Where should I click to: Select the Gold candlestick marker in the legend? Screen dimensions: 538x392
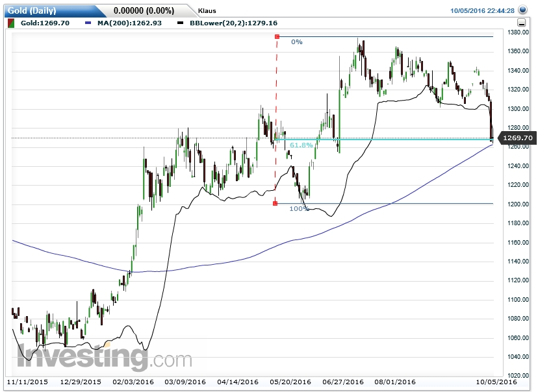tap(10, 22)
